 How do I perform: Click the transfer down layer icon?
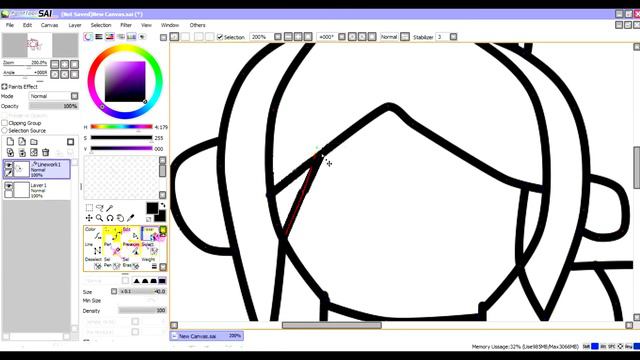pyautogui.click(x=10, y=152)
